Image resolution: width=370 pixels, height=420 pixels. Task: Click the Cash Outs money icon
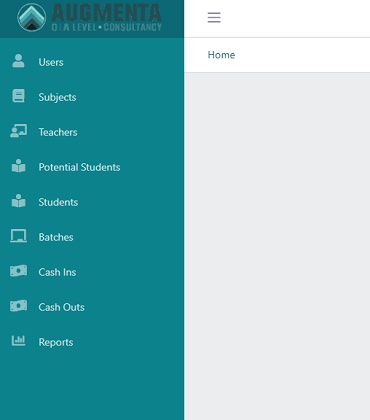pos(18,306)
